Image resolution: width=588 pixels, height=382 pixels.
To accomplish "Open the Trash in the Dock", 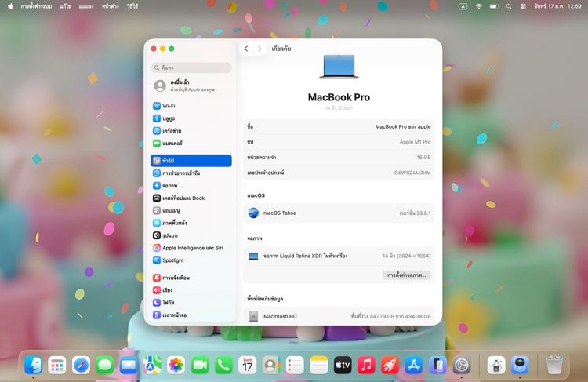I will point(554,365).
